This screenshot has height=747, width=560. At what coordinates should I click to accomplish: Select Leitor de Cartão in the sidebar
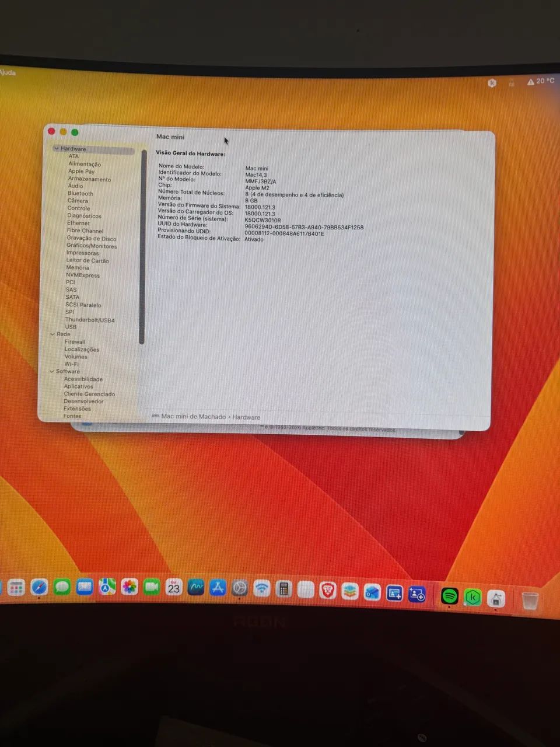click(87, 261)
